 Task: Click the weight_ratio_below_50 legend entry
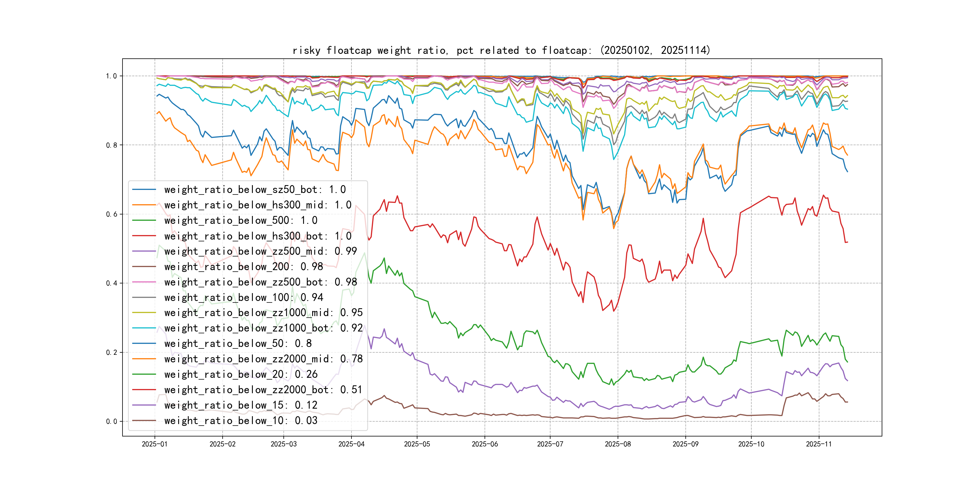238,344
